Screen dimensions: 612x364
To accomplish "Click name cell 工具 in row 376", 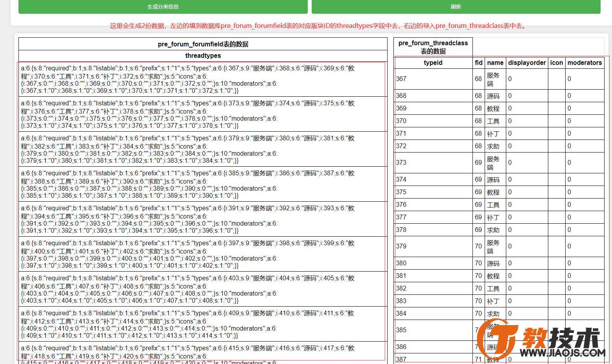I will (x=495, y=204).
